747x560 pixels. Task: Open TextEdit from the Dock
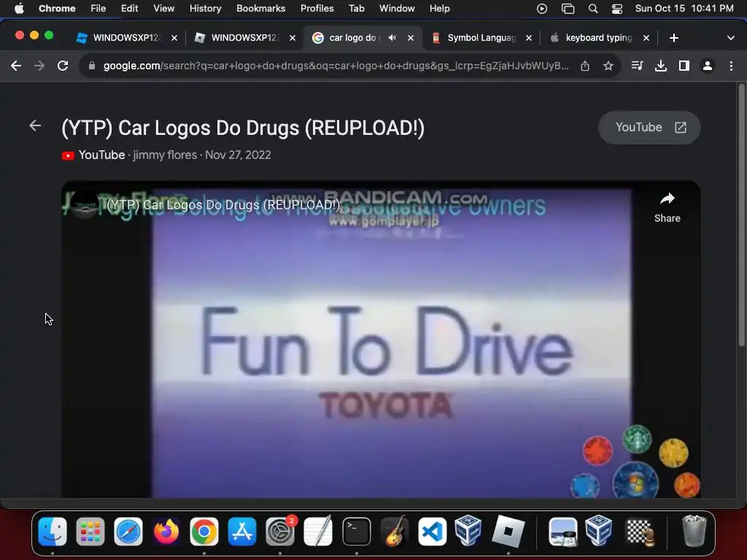318,532
